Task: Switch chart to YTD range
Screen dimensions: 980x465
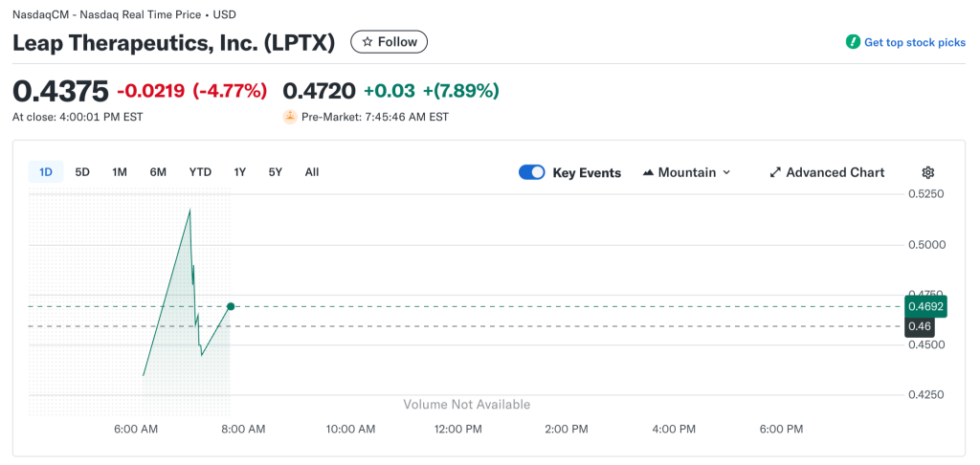Action: click(200, 172)
